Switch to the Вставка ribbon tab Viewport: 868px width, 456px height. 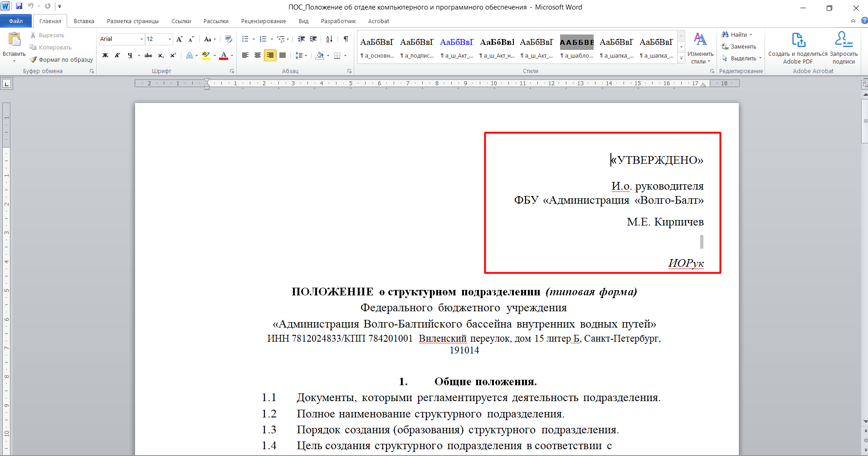click(84, 21)
